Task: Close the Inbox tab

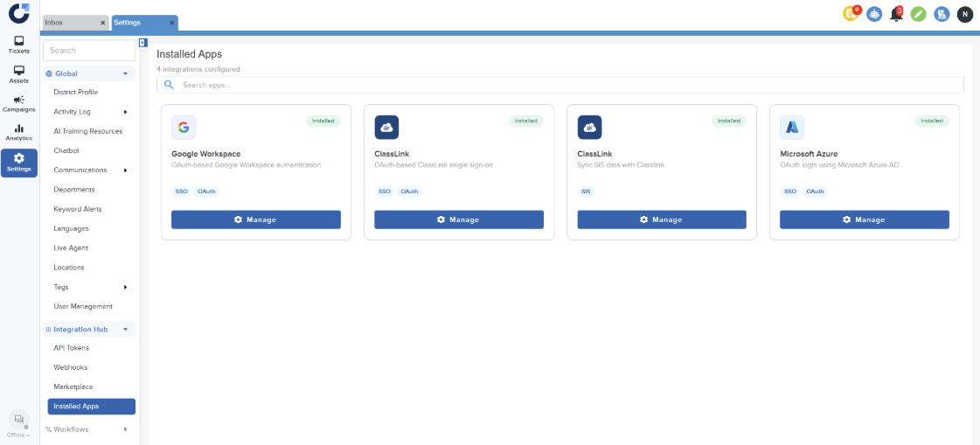Action: tap(102, 23)
